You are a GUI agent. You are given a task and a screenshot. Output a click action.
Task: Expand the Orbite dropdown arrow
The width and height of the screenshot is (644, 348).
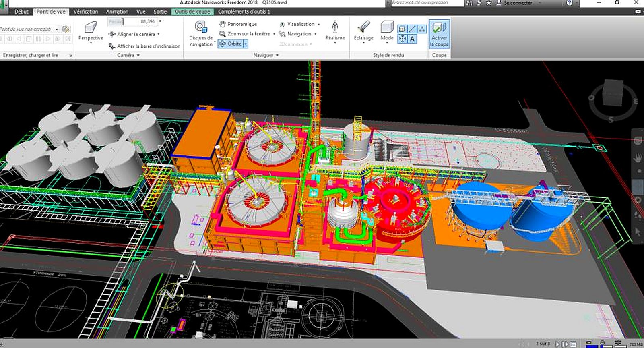pyautogui.click(x=246, y=43)
